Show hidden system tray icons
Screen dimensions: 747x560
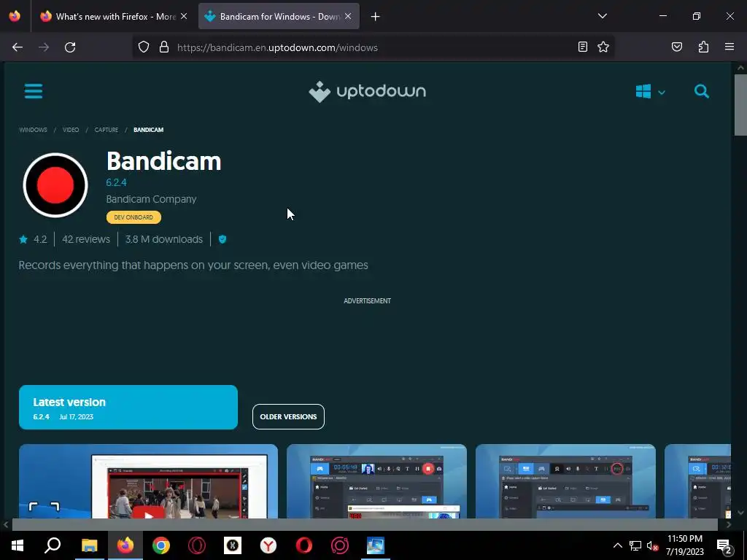tap(617, 545)
